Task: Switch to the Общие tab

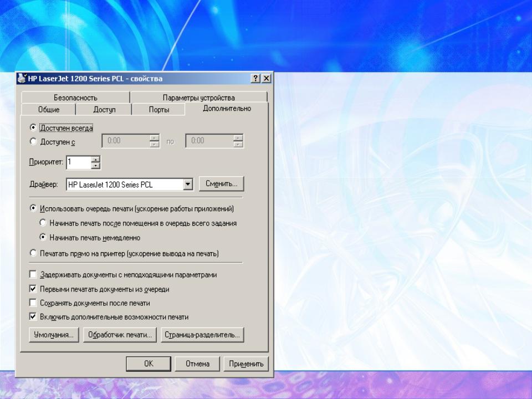Action: pos(49,110)
